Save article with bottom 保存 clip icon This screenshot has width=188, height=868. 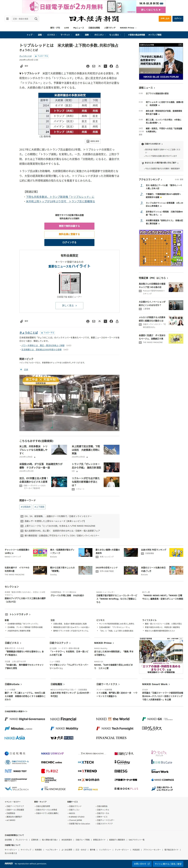tap(24, 321)
